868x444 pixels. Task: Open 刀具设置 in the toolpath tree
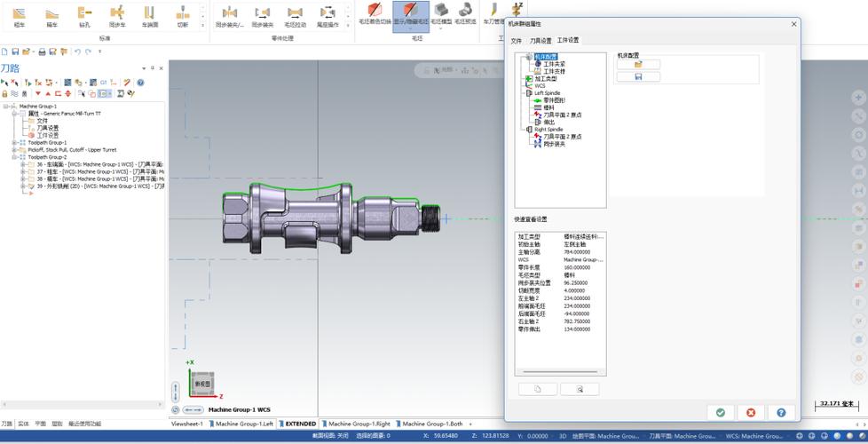click(48, 128)
